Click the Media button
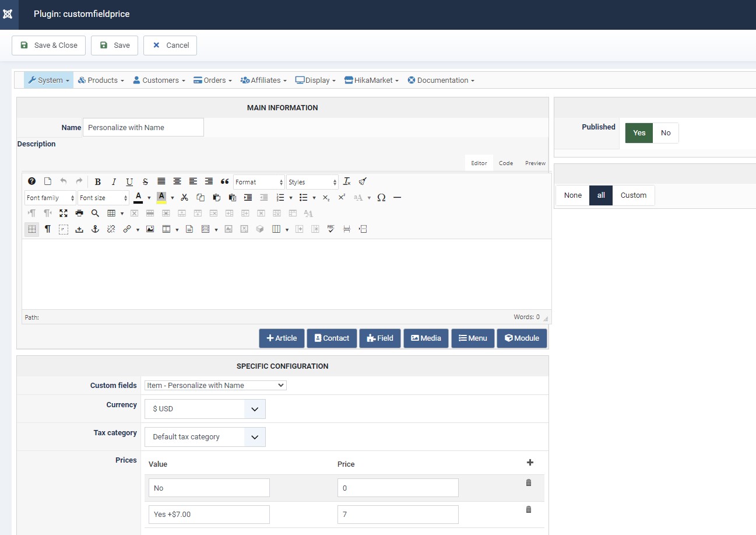Screen dimensions: 756x535 pos(426,338)
